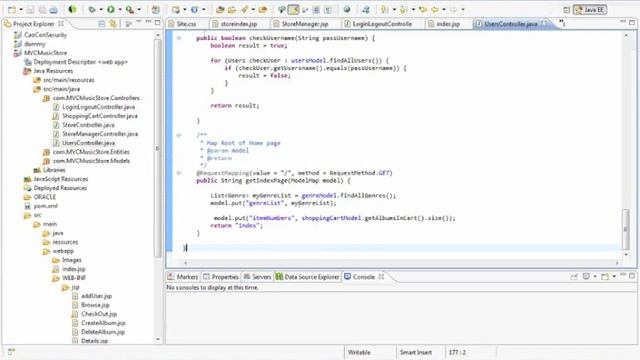Select the Console view tab
This screenshot has width=640, height=360.
pos(364,277)
